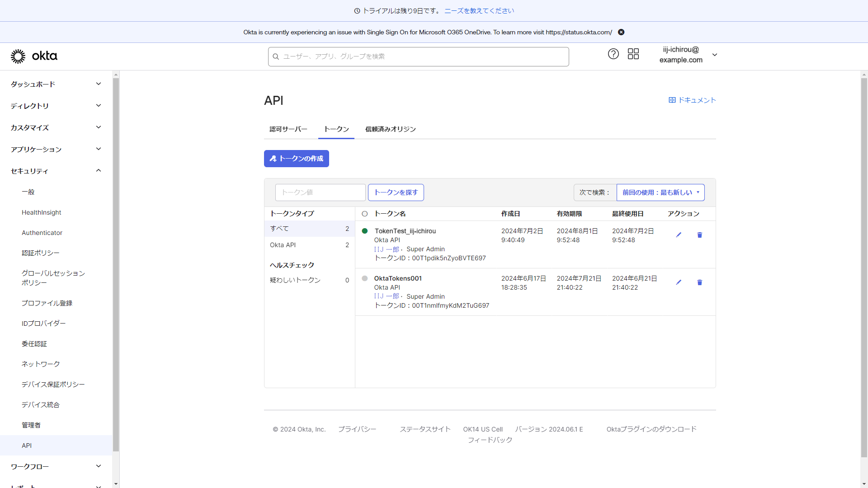Click the sidebar scroll-down arrow
Screen dimensions: 868x488
coord(116,484)
